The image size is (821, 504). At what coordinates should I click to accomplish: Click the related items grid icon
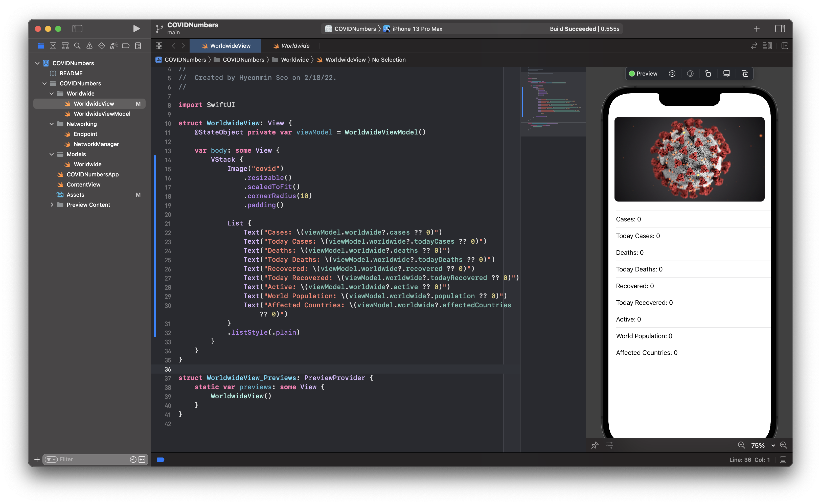pos(159,46)
